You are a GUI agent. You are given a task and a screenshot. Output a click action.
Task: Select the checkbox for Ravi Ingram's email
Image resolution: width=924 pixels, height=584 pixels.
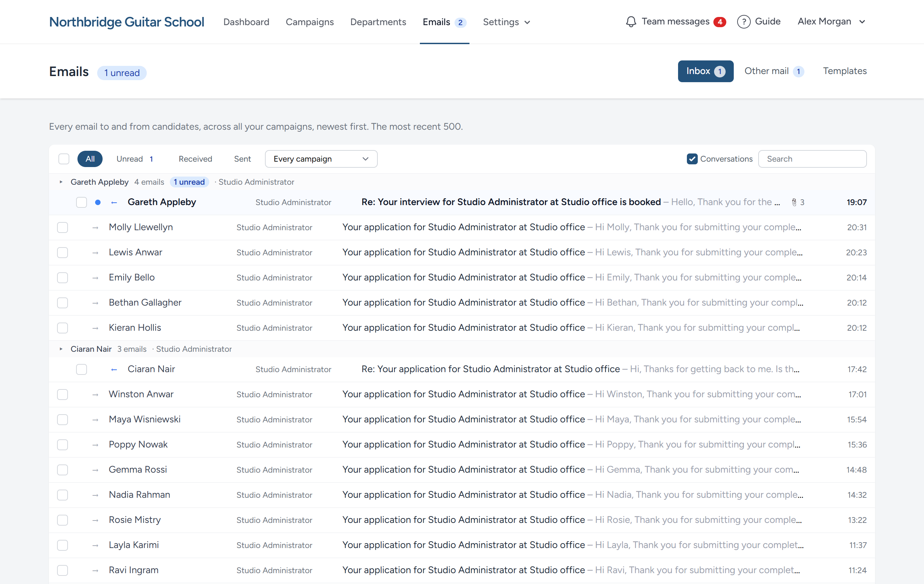coord(63,570)
